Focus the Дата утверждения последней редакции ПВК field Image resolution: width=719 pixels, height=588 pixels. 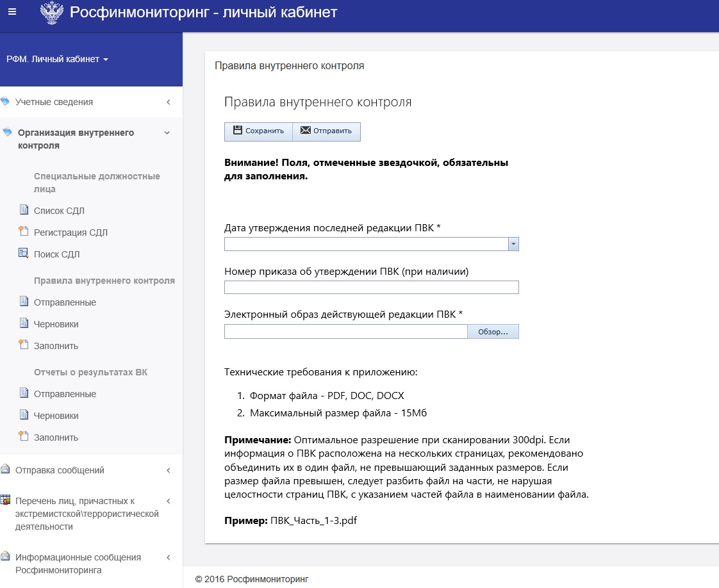pos(367,244)
